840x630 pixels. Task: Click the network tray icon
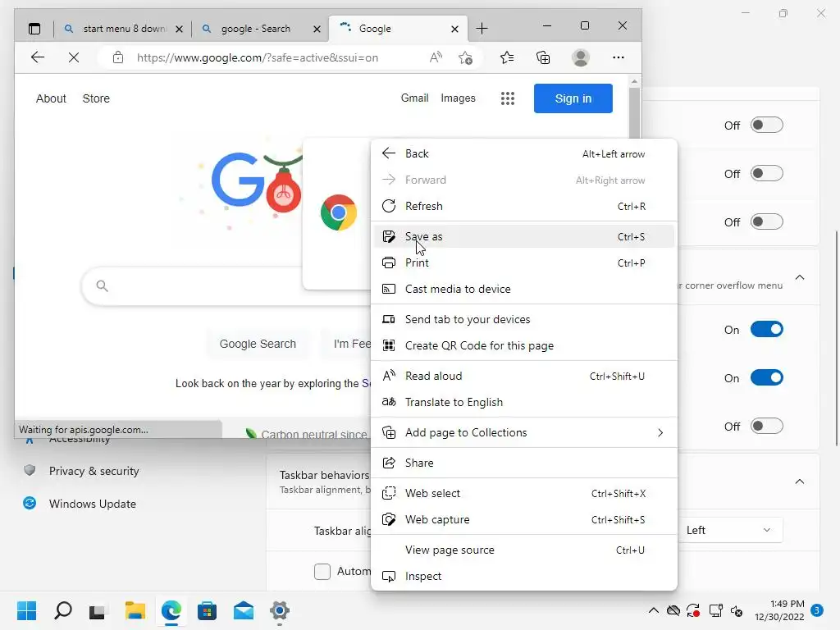coord(715,610)
